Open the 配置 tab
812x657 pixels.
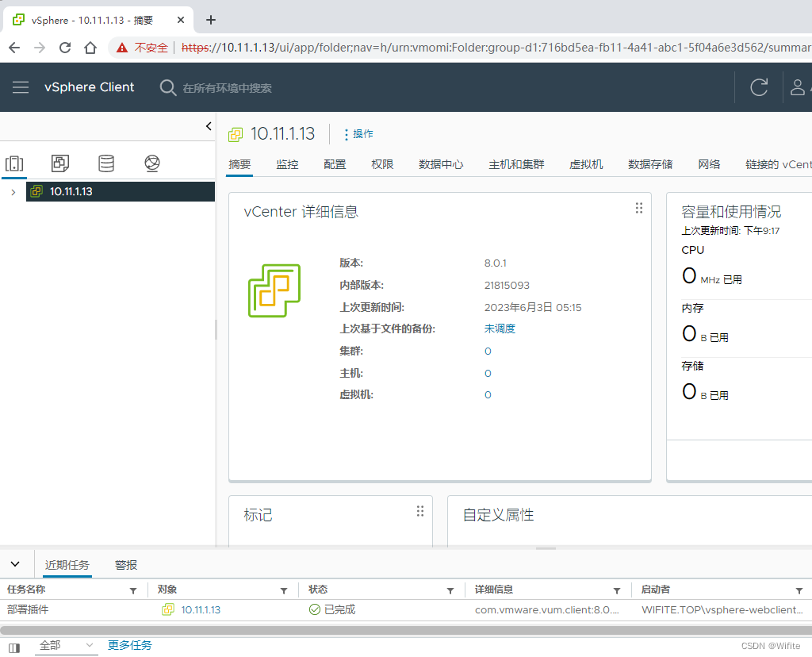click(335, 164)
